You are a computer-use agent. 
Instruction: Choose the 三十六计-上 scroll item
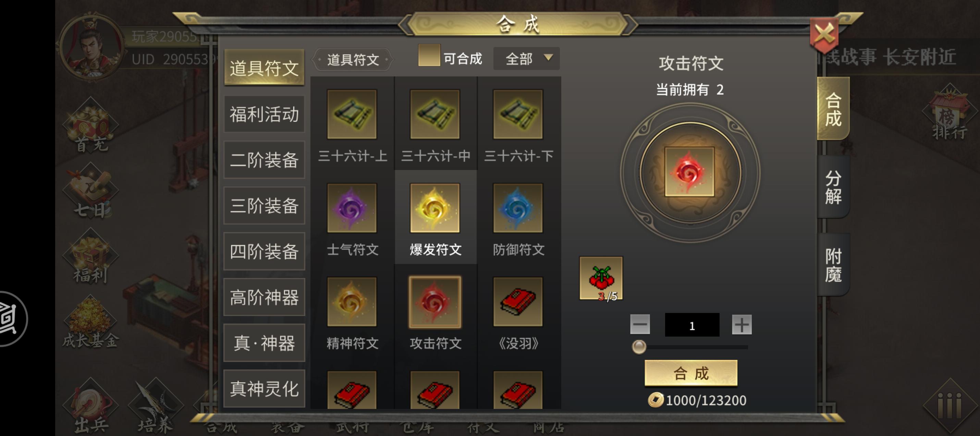point(352,114)
